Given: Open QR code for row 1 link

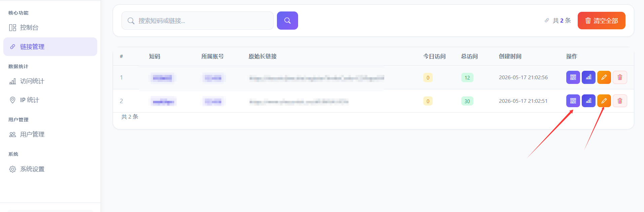Looking at the screenshot, I should pos(573,77).
